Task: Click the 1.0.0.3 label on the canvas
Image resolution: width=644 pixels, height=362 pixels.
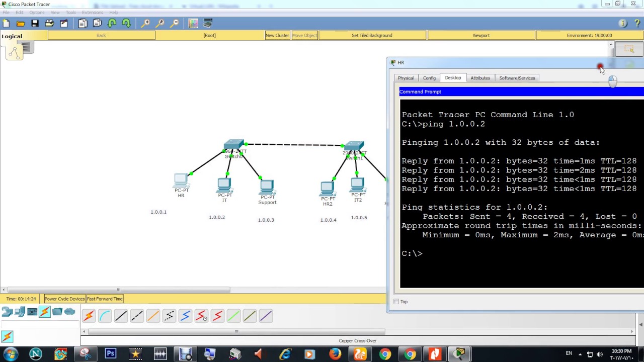Action: pos(266,220)
